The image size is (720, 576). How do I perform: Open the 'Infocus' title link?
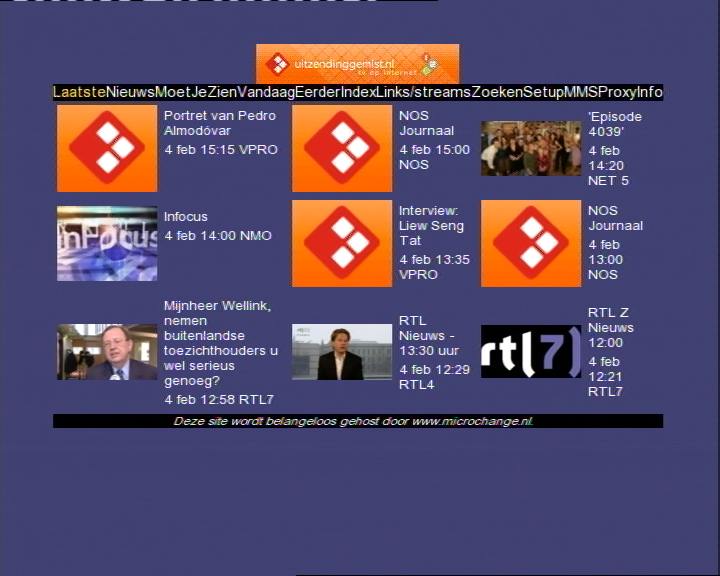186,216
